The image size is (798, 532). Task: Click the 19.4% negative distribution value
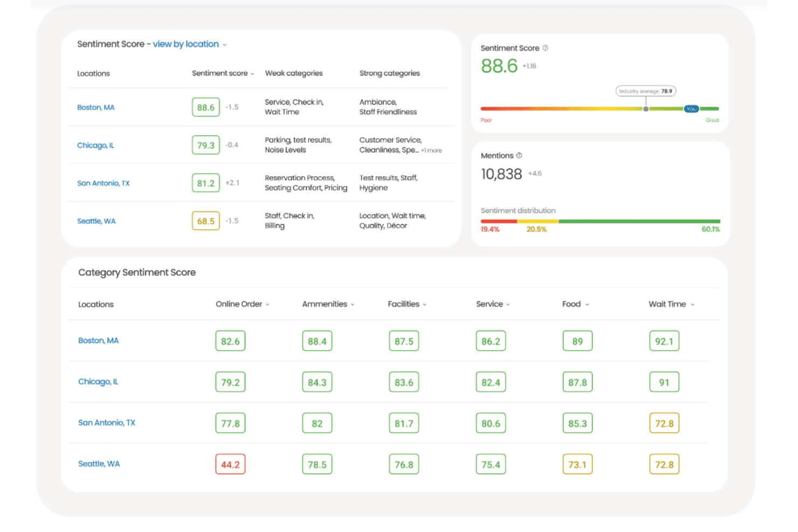[490, 229]
